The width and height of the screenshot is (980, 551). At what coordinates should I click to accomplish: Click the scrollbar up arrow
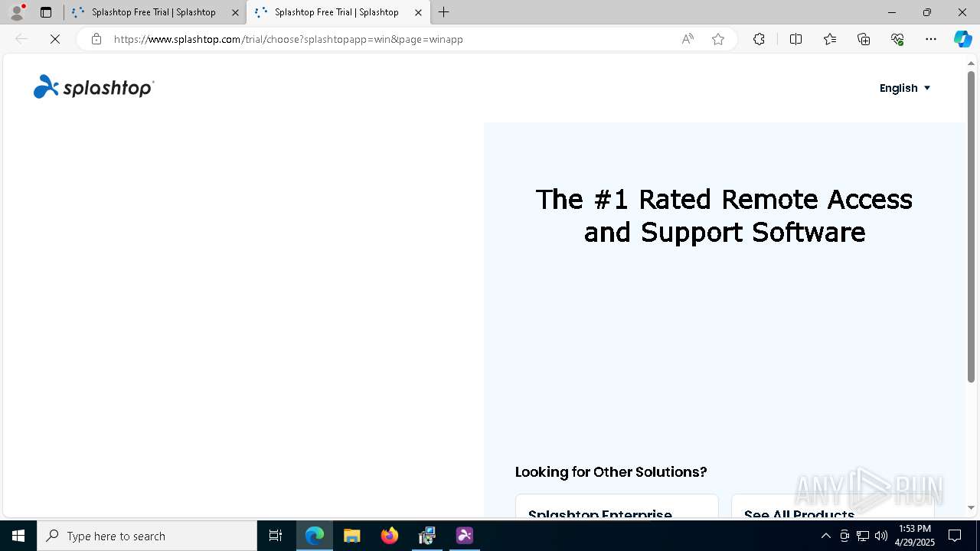pos(971,64)
